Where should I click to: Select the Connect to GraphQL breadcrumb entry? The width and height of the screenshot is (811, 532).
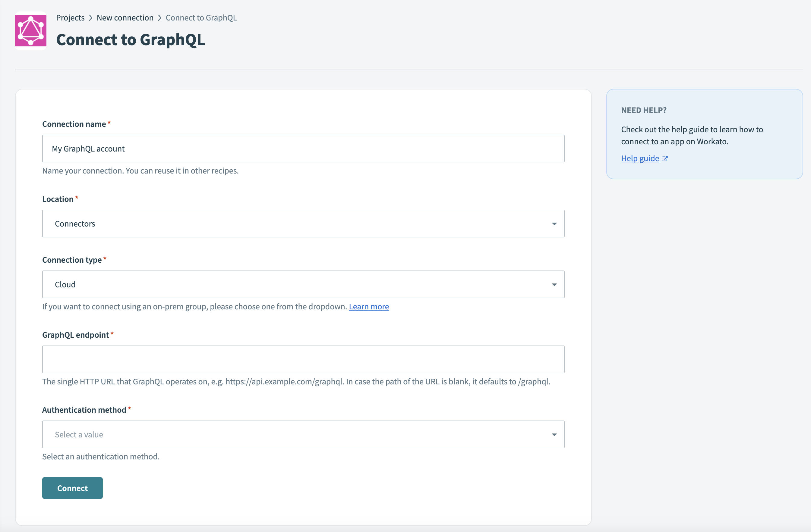[x=201, y=17]
